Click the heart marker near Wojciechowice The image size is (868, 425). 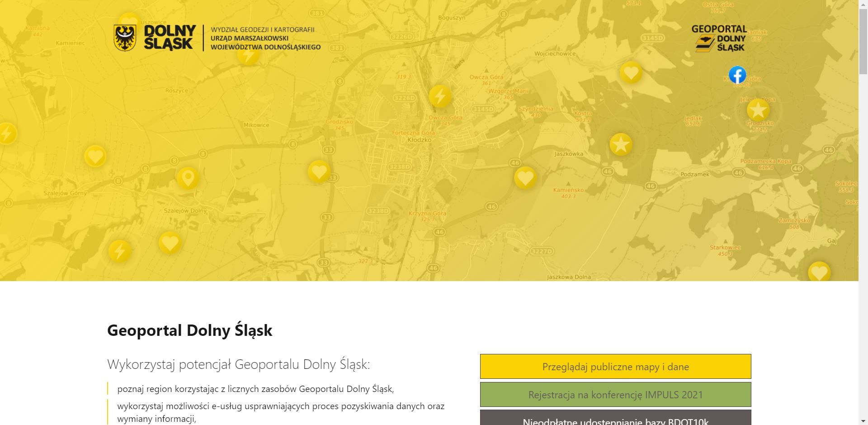pyautogui.click(x=631, y=72)
